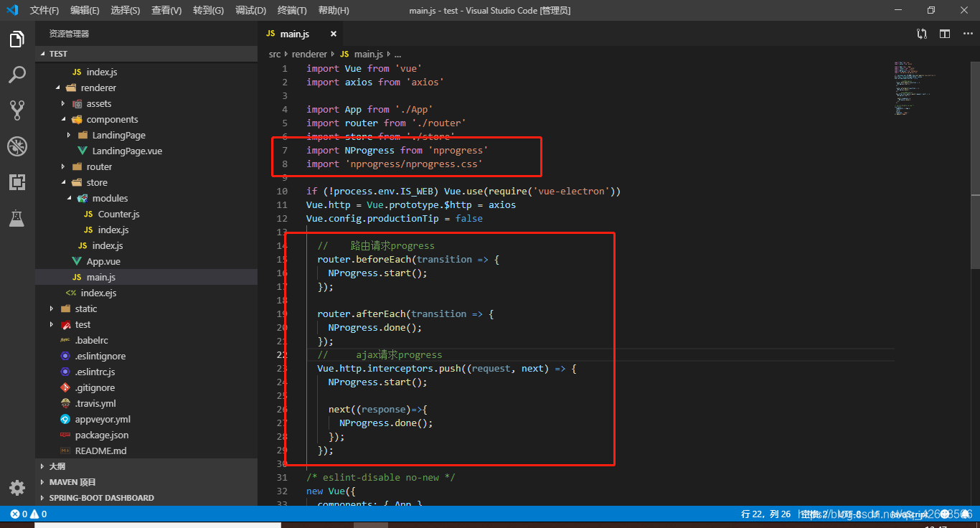Open .gitignore file
Image resolution: width=980 pixels, height=528 pixels.
tap(95, 387)
